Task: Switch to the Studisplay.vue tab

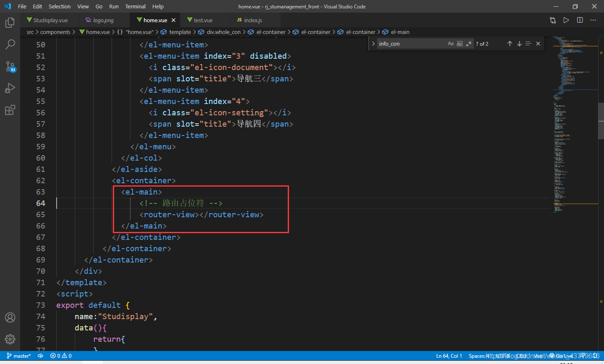Action: 50,20
